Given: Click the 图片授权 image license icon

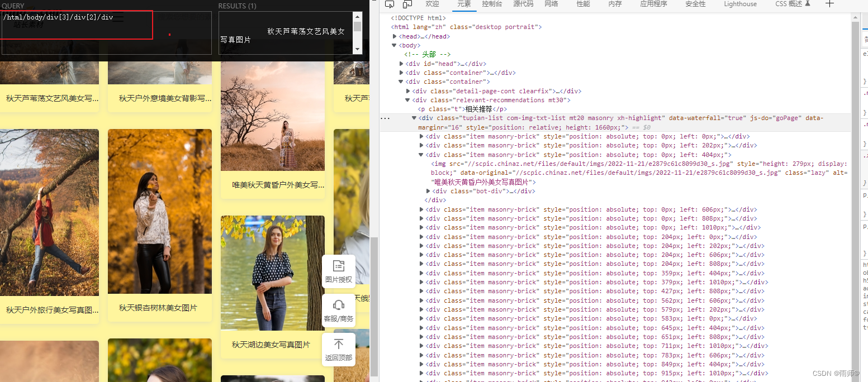Looking at the screenshot, I should [x=338, y=271].
